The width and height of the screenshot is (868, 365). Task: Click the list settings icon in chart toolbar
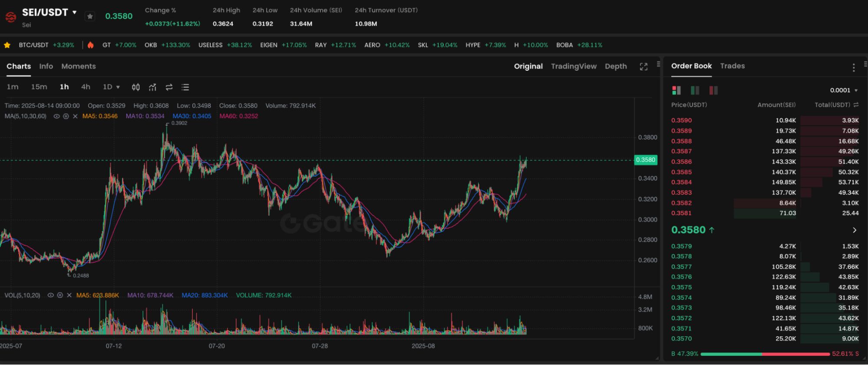pos(185,87)
